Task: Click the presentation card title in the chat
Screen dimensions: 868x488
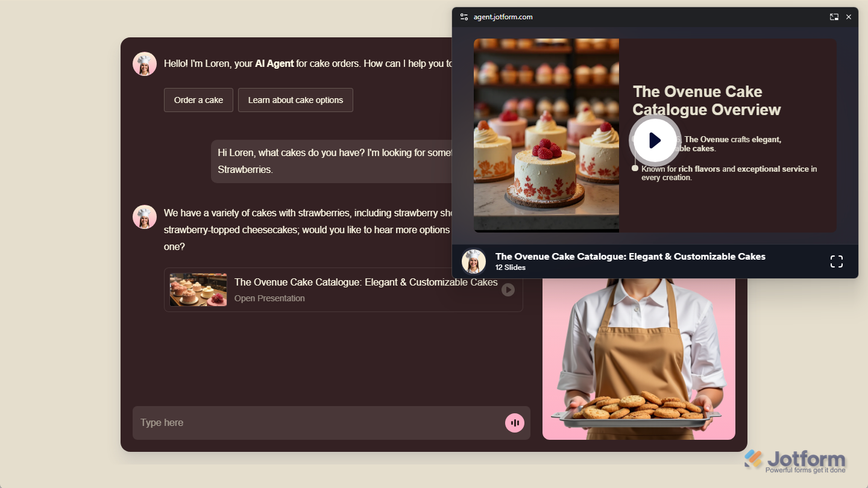Action: 366,282
